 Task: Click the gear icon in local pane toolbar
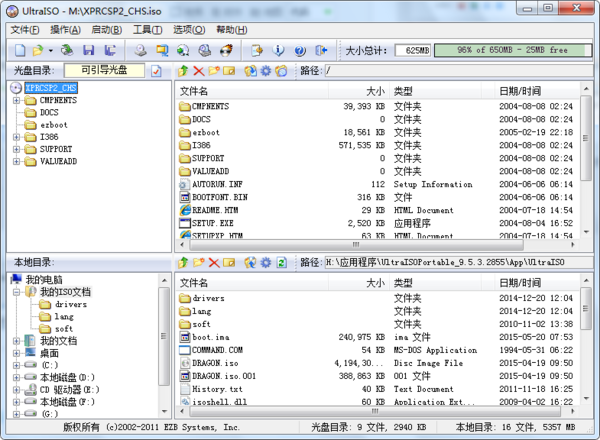click(x=266, y=262)
